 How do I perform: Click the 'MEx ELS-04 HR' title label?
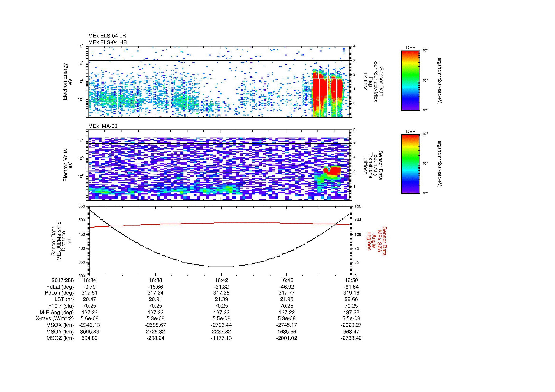(107, 42)
